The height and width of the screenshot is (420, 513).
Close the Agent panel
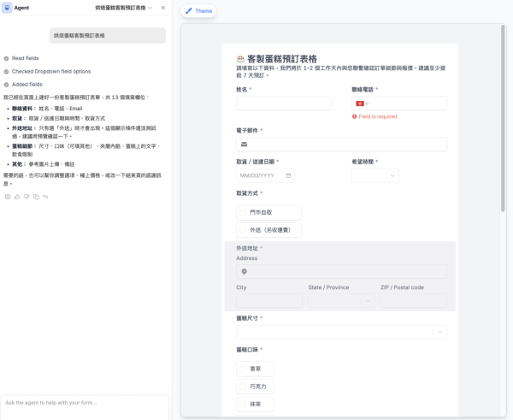click(x=163, y=8)
